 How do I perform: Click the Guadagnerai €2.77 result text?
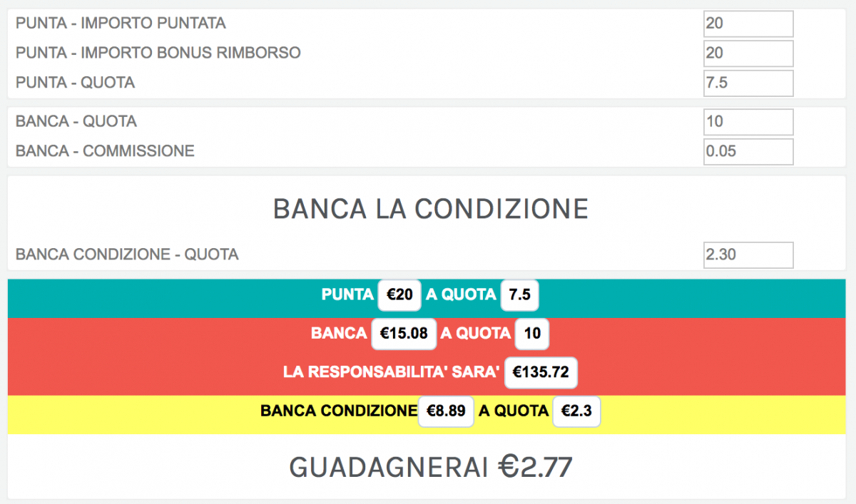(431, 468)
